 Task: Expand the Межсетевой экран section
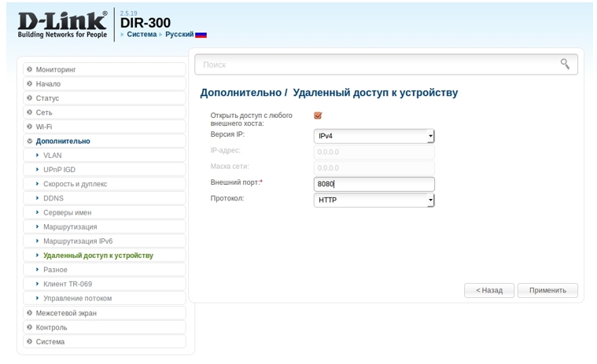65,313
